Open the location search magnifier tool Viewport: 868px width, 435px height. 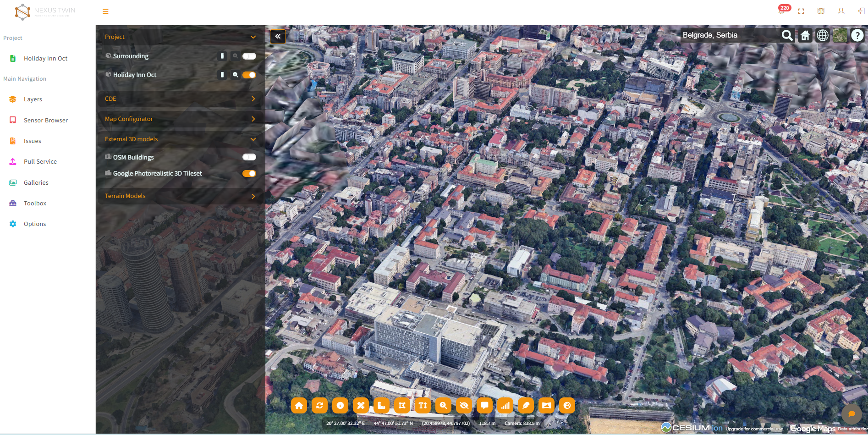[x=443, y=406]
